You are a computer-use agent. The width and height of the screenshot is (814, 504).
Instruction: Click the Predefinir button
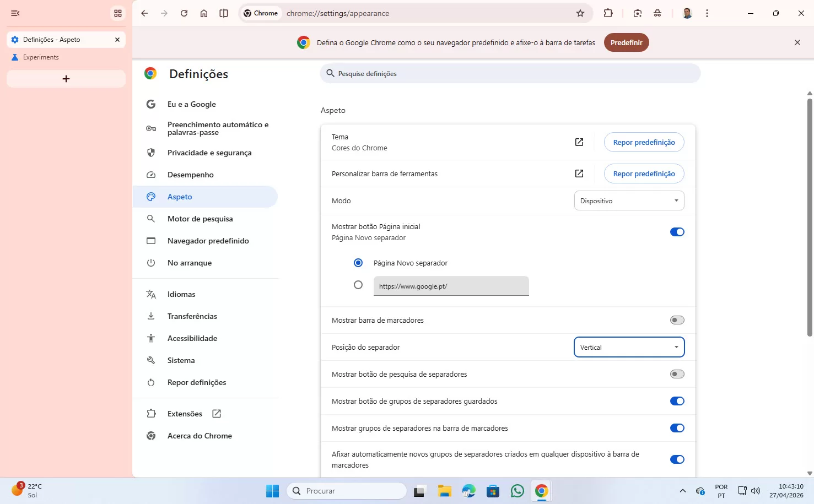pos(626,42)
